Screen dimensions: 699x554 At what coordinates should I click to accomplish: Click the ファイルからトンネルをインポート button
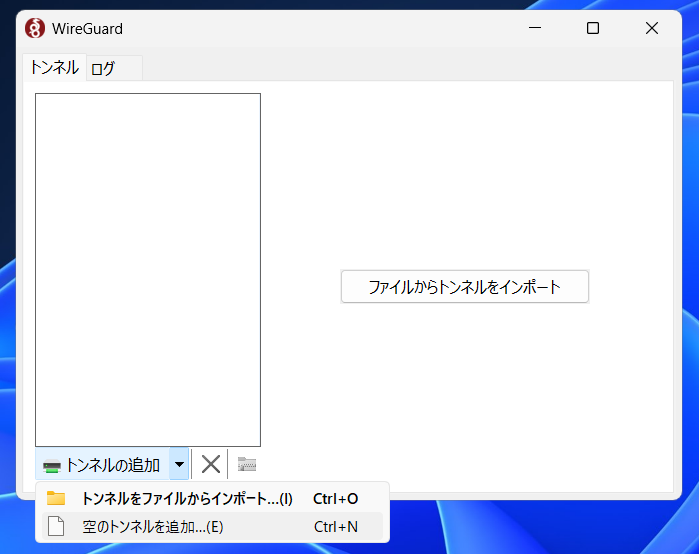(x=465, y=287)
